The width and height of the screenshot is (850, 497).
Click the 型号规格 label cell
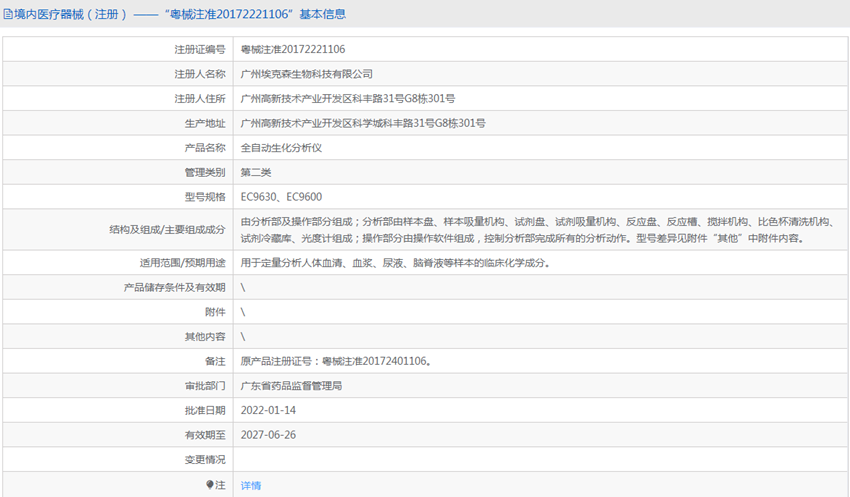coord(118,197)
